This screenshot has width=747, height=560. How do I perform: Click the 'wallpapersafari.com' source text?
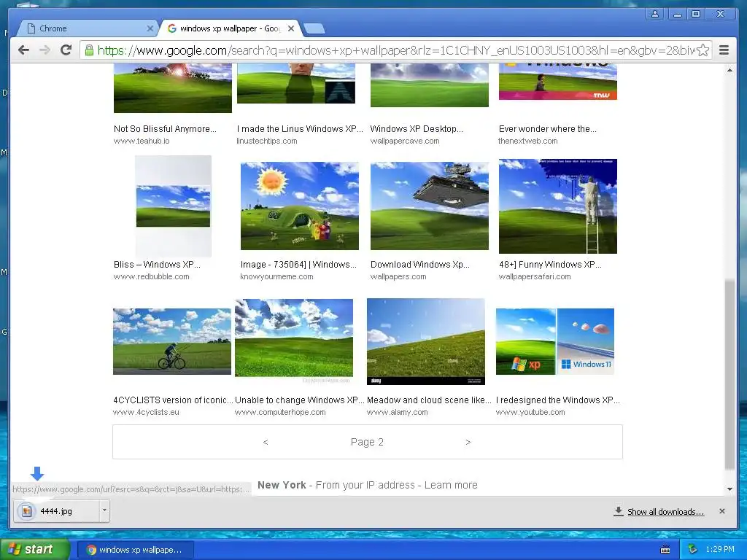[535, 276]
